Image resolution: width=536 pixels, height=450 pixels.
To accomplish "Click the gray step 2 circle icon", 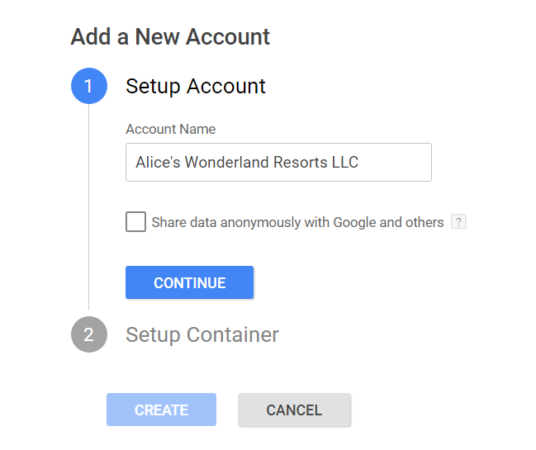I will point(89,334).
